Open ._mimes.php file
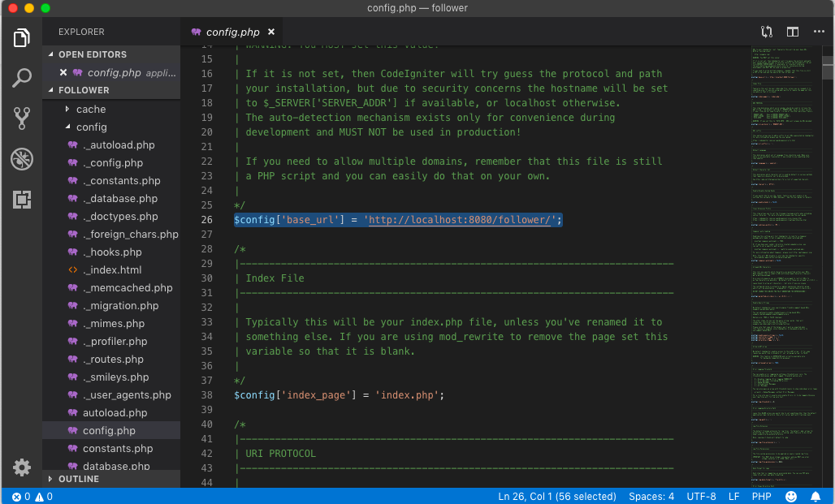This screenshot has height=504, width=835. click(114, 323)
